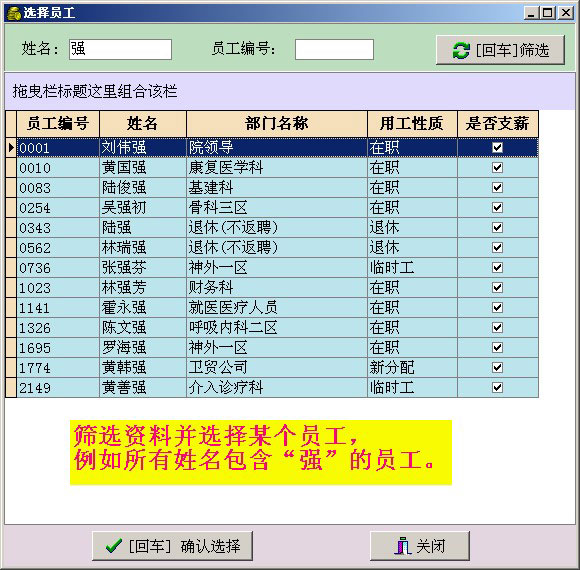Toggle 是否支薪 checkbox for 黄国强
The height and width of the screenshot is (570, 580).
[498, 168]
